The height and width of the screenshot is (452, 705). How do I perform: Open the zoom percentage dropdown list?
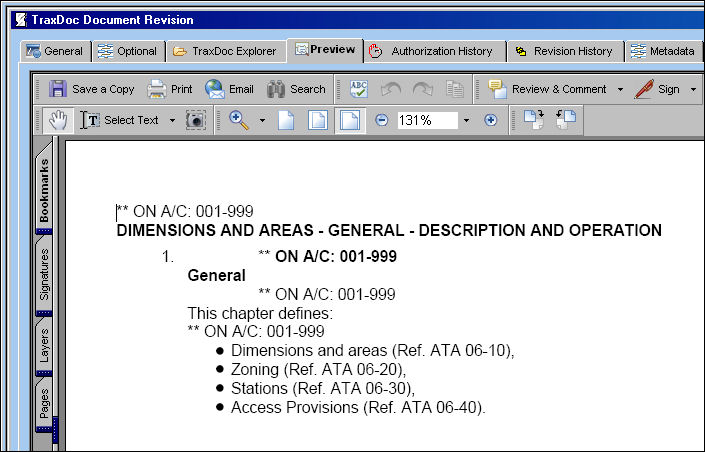pos(466,121)
